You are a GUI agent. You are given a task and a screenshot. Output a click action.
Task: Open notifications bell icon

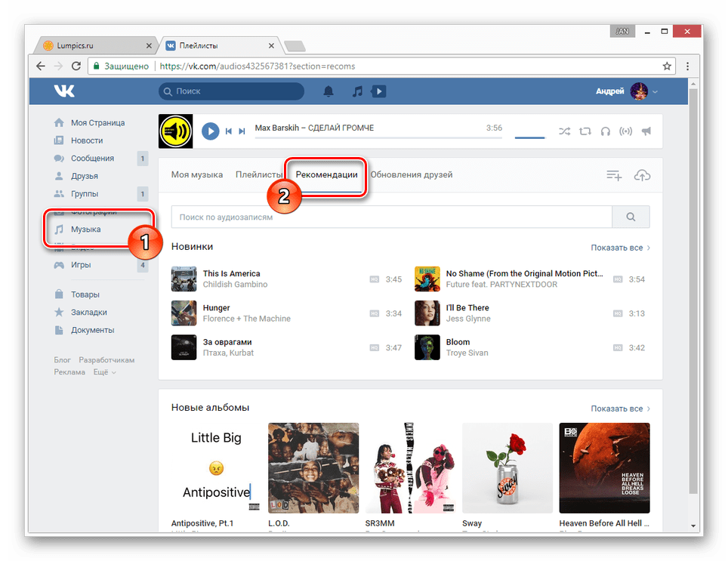pos(329,91)
